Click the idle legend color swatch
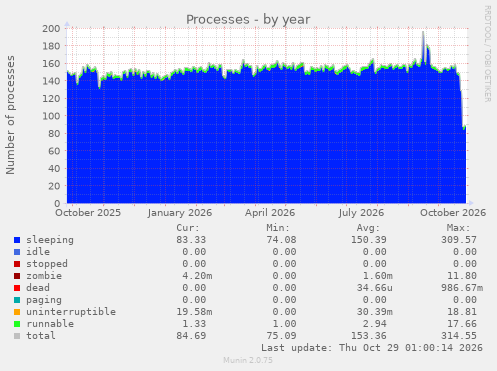Screen dimensions: 497x371 click(17, 252)
